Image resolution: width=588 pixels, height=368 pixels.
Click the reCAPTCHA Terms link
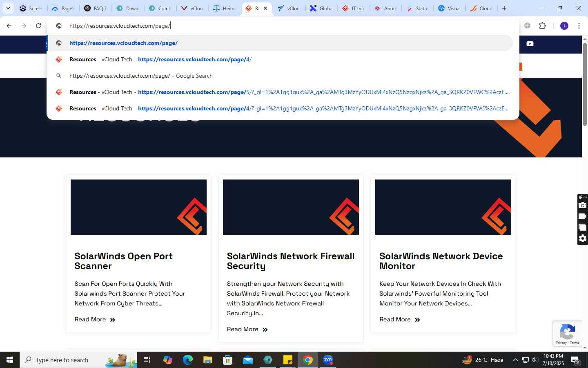(575, 343)
